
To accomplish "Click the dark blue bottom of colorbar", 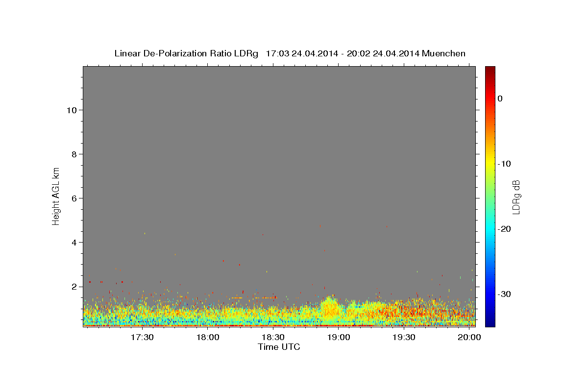I will coord(490,323).
